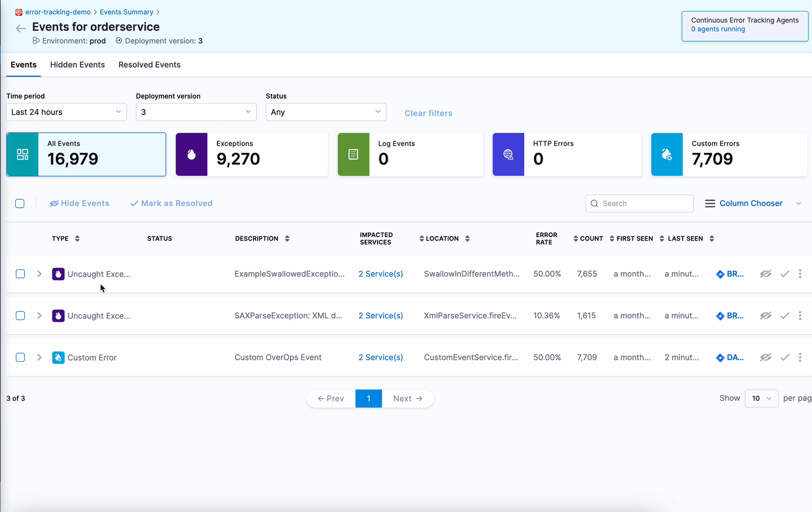This screenshot has height=512, width=812.
Task: Click the Exceptions flame summary card
Action: (x=251, y=155)
